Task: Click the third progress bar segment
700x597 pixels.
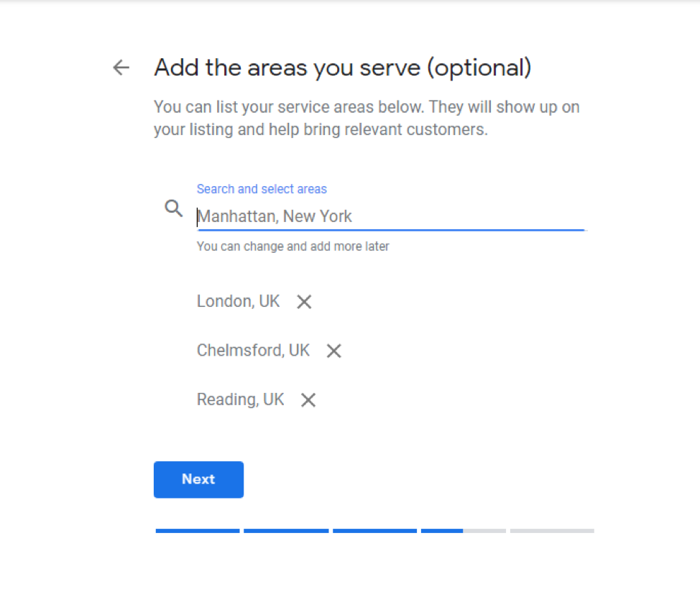Action: (374, 531)
